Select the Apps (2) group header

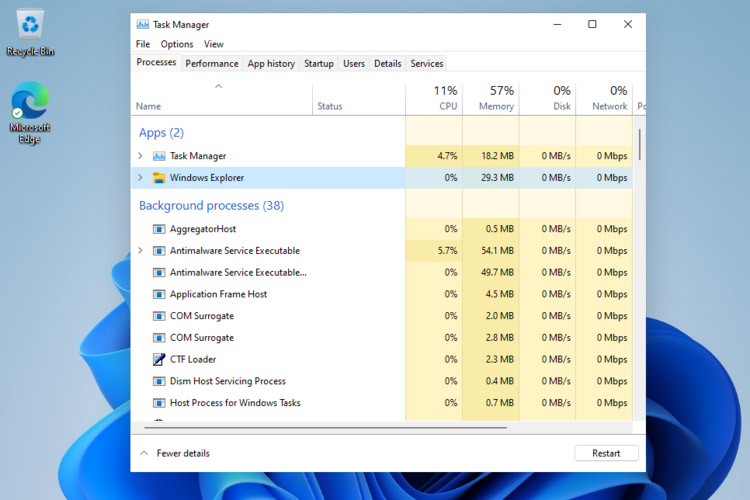[161, 133]
